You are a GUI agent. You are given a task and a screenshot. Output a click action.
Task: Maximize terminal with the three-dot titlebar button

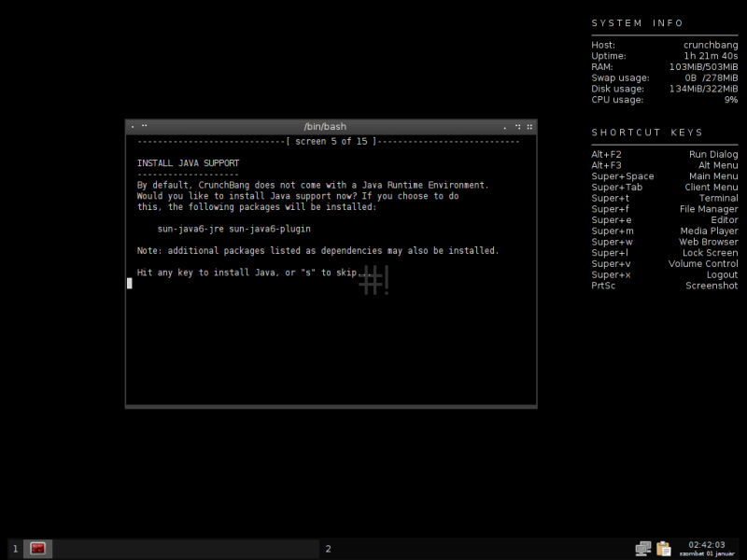(518, 127)
